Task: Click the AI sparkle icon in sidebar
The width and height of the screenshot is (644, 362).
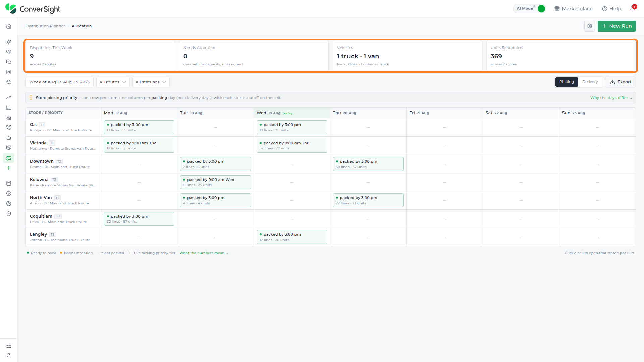Action: pyautogui.click(x=9, y=42)
